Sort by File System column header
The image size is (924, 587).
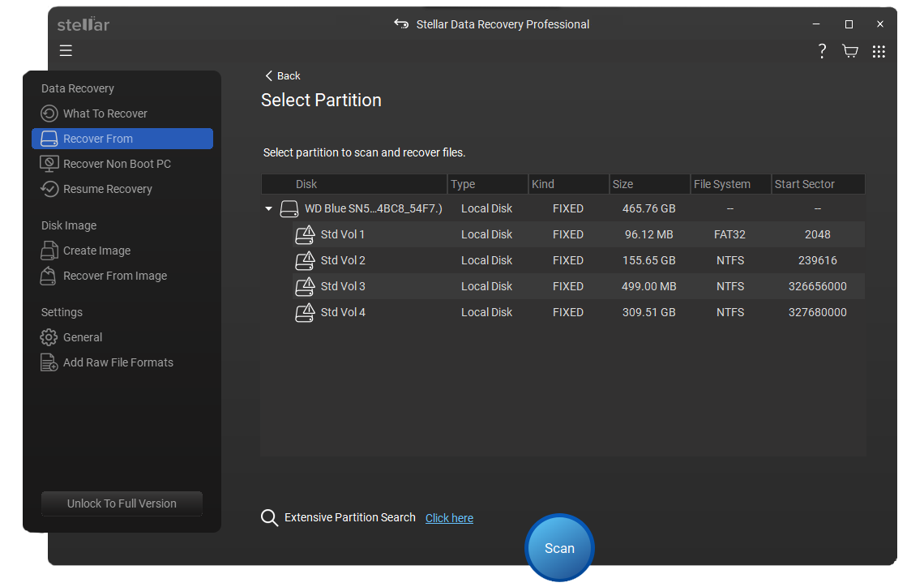coord(731,184)
